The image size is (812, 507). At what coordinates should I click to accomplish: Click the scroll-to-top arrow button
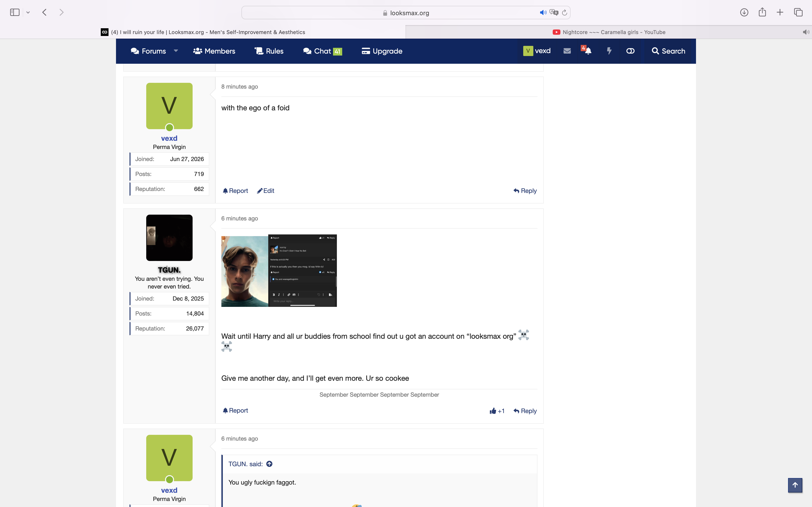click(795, 485)
